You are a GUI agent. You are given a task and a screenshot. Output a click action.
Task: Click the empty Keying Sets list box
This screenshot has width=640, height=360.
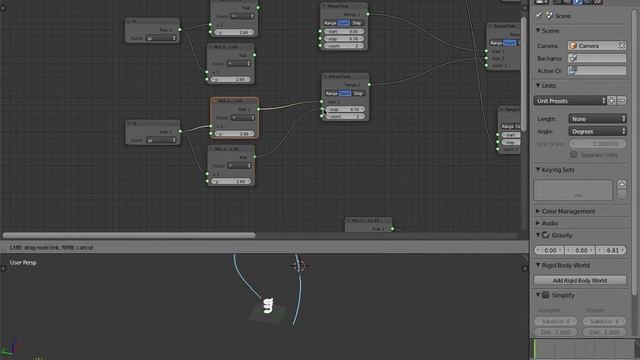573,190
